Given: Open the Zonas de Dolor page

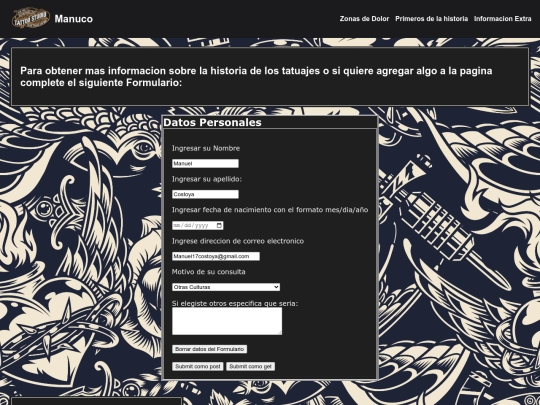Looking at the screenshot, I should [364, 19].
